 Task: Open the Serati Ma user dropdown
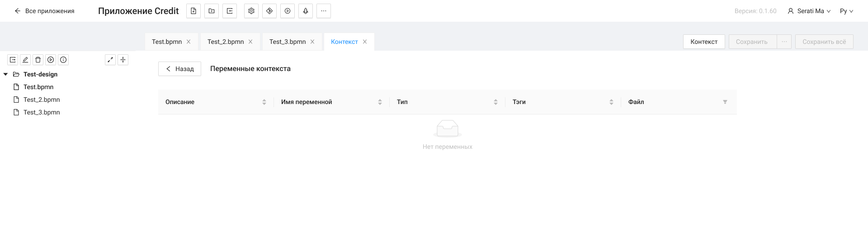(x=809, y=11)
